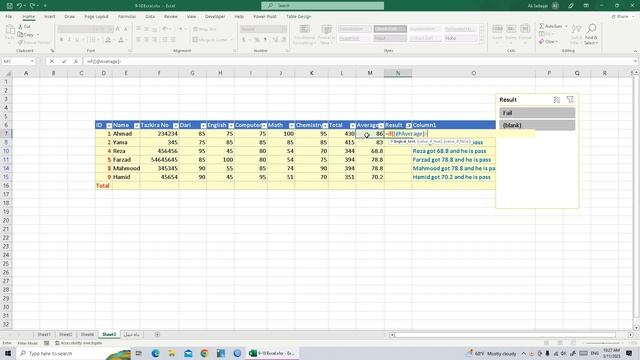Switch to the Developer ribbon tab
The height and width of the screenshot is (360, 640).
point(215,16)
